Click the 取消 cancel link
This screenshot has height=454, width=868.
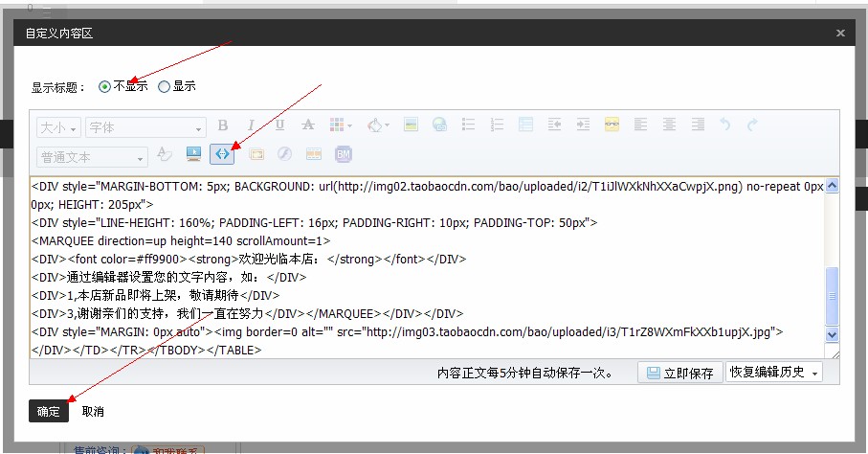click(x=93, y=411)
